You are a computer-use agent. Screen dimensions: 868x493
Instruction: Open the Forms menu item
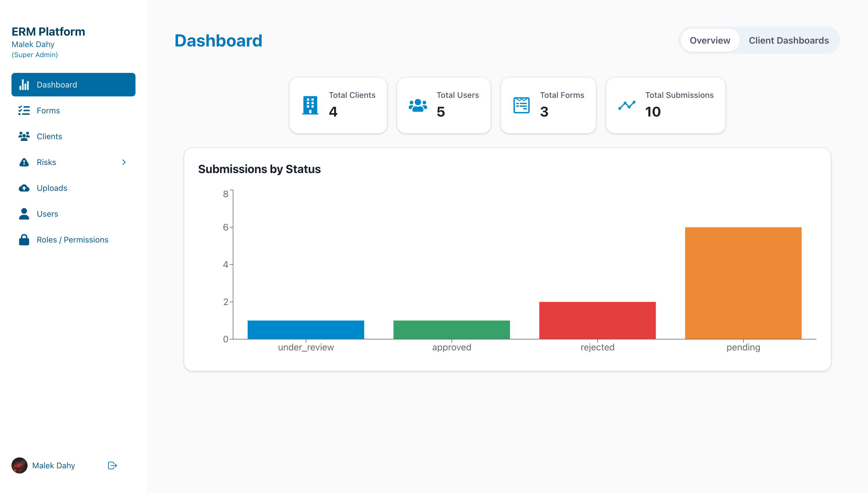click(x=73, y=110)
